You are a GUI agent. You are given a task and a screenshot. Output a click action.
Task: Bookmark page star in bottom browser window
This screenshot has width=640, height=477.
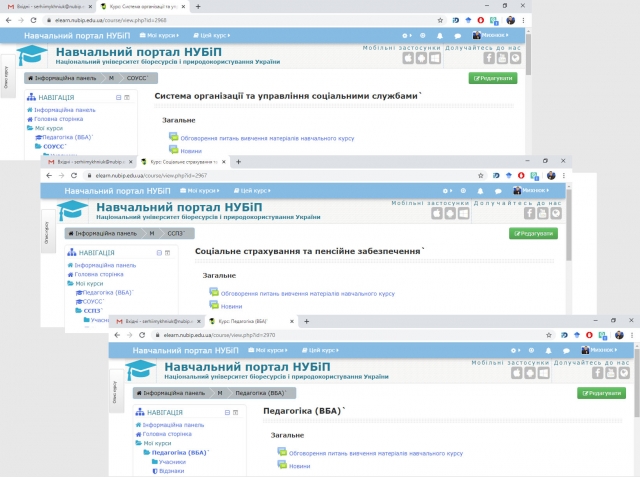(549, 335)
